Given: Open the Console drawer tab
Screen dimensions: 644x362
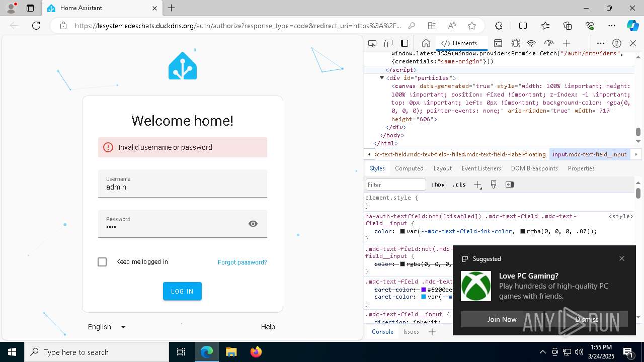Looking at the screenshot, I should tap(382, 332).
